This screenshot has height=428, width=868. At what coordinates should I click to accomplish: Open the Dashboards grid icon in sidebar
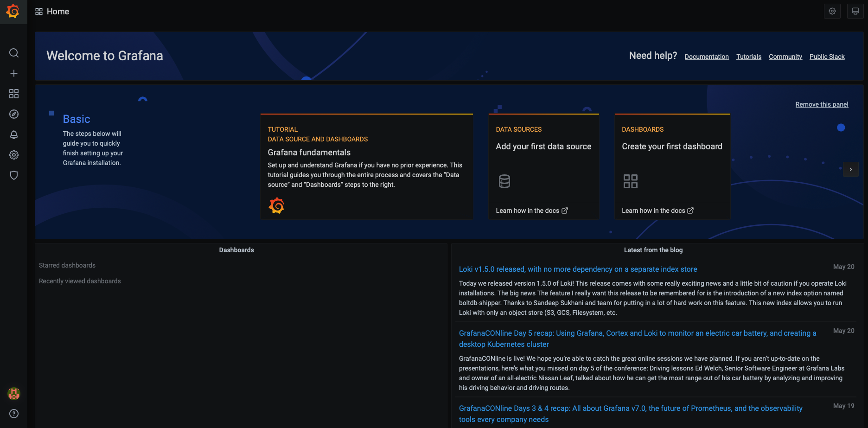pyautogui.click(x=14, y=94)
